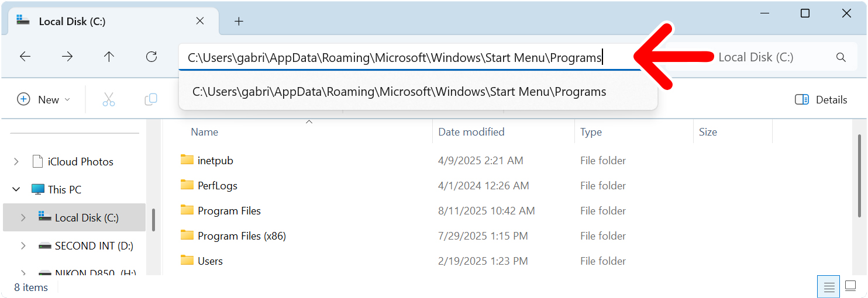Click the Forward navigation arrow

[67, 57]
